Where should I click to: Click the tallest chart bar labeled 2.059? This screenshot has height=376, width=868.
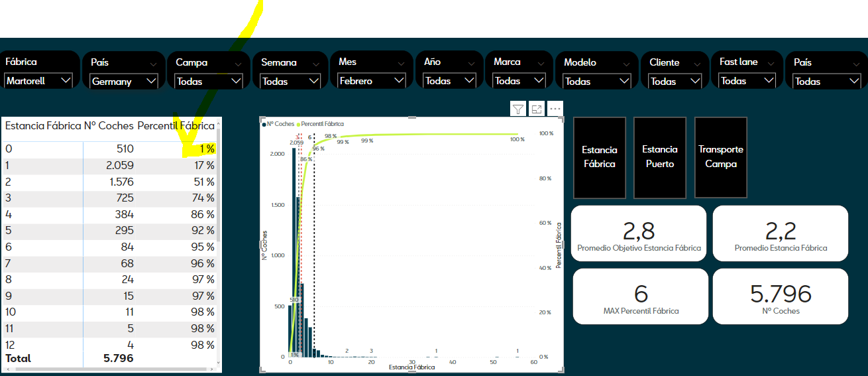tap(294, 252)
